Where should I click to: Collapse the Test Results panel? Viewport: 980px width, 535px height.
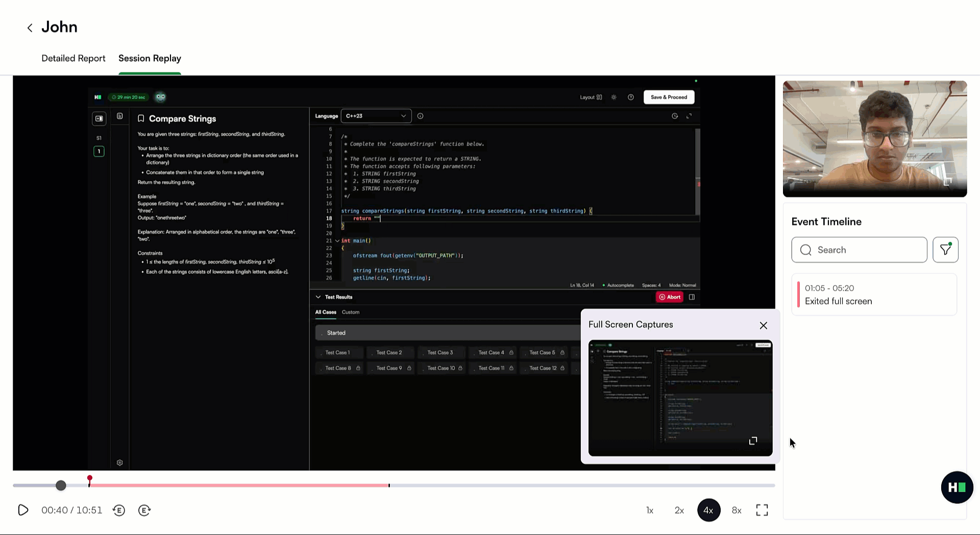coord(318,297)
